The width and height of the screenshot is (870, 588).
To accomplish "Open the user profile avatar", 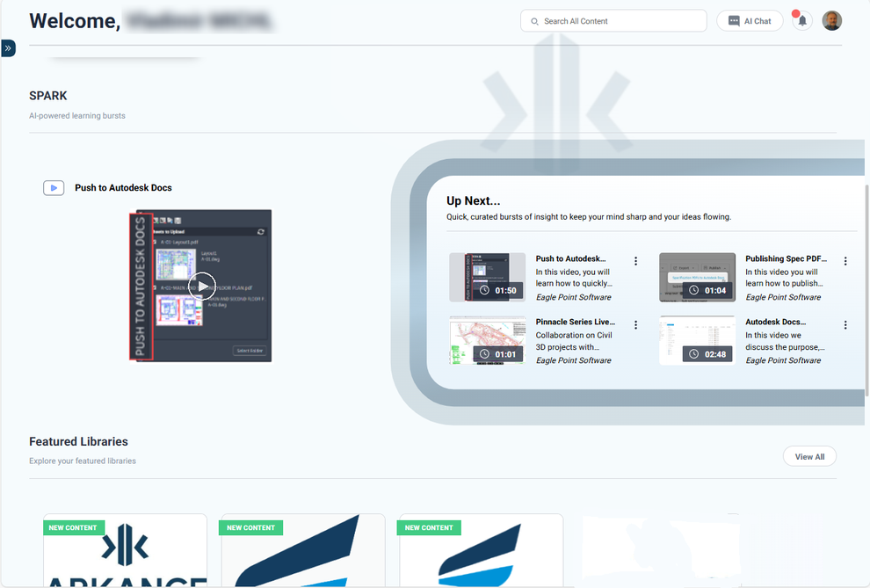I will click(x=831, y=20).
